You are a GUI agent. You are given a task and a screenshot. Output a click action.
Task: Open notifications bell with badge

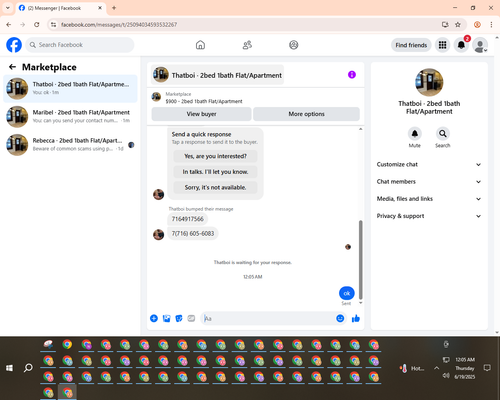pos(461,45)
